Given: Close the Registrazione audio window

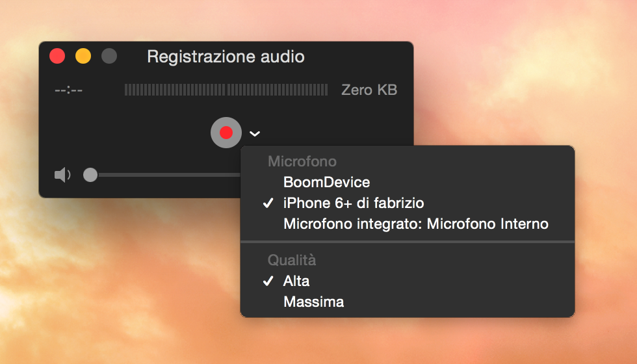Looking at the screenshot, I should [57, 57].
